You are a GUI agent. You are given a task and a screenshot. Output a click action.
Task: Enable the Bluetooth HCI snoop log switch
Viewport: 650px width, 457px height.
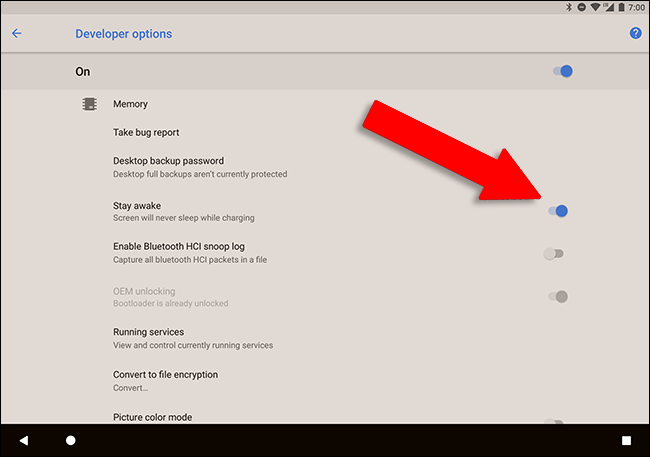[x=554, y=253]
